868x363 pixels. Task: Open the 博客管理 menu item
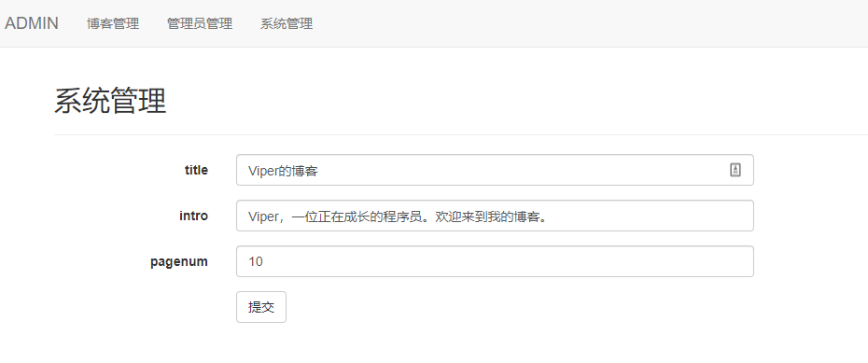[113, 23]
